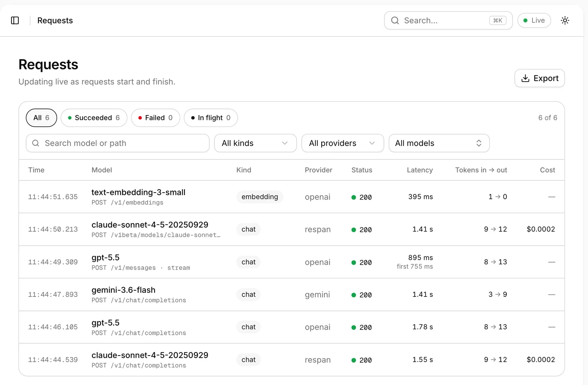Click the Cost column header
This screenshot has height=385, width=588.
click(x=547, y=170)
